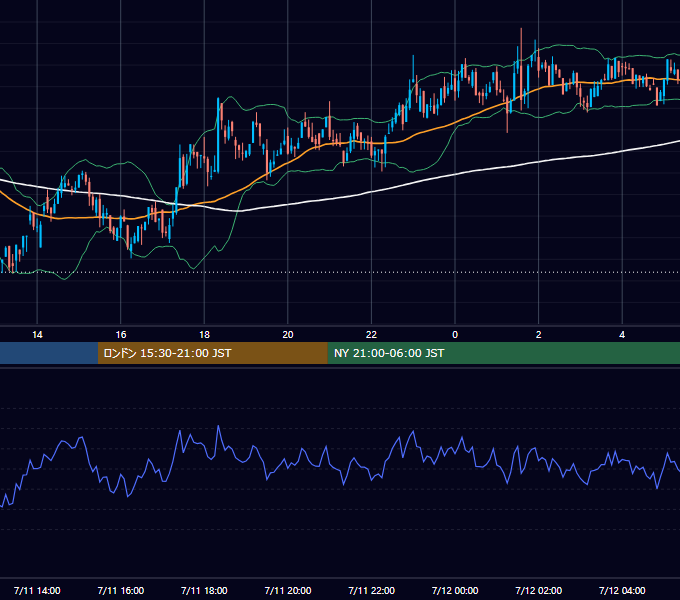Click the hour label 18 on price chart axis
680x600 pixels.
204,335
